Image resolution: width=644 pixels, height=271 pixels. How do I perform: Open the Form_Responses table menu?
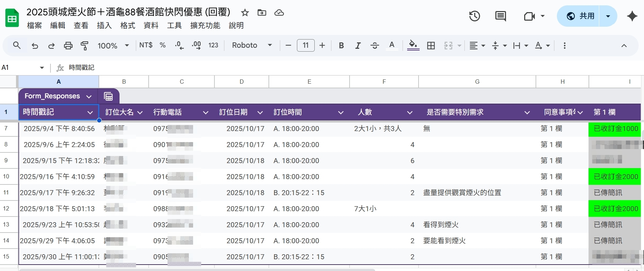[89, 97]
